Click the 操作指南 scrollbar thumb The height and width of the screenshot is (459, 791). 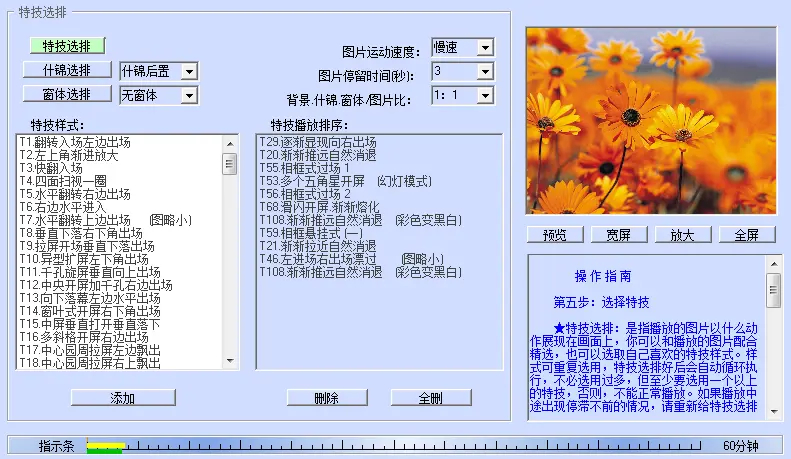coord(773,290)
